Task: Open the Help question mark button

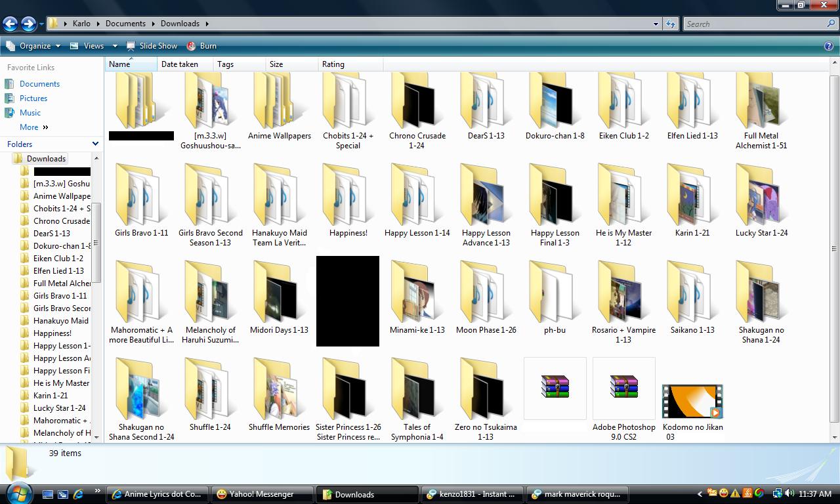Action: tap(829, 46)
